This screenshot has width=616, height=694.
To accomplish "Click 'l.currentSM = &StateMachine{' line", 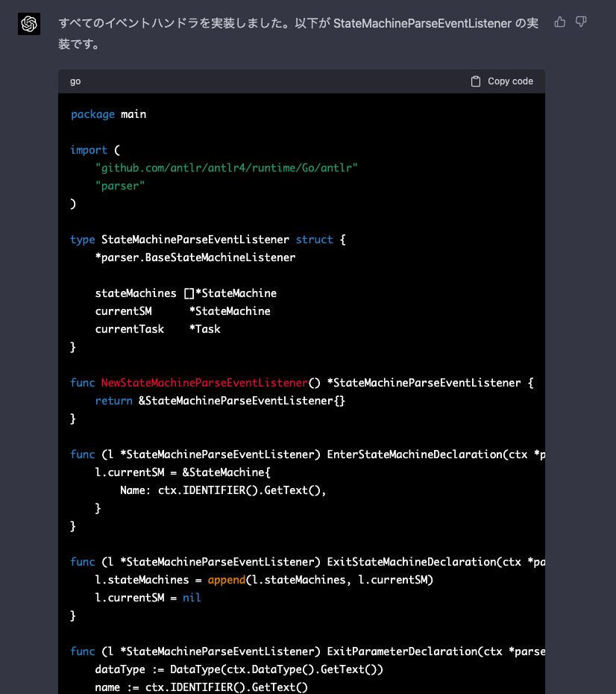I will click(183, 472).
